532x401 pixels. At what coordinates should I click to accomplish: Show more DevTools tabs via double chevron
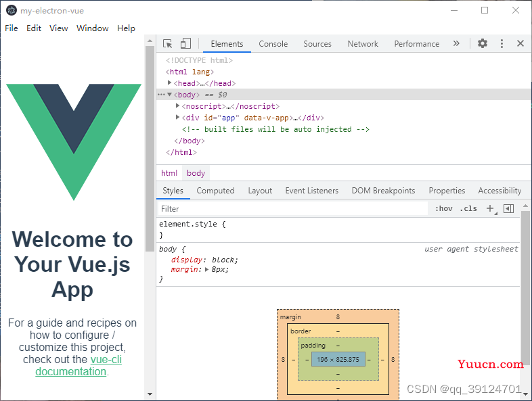point(456,43)
